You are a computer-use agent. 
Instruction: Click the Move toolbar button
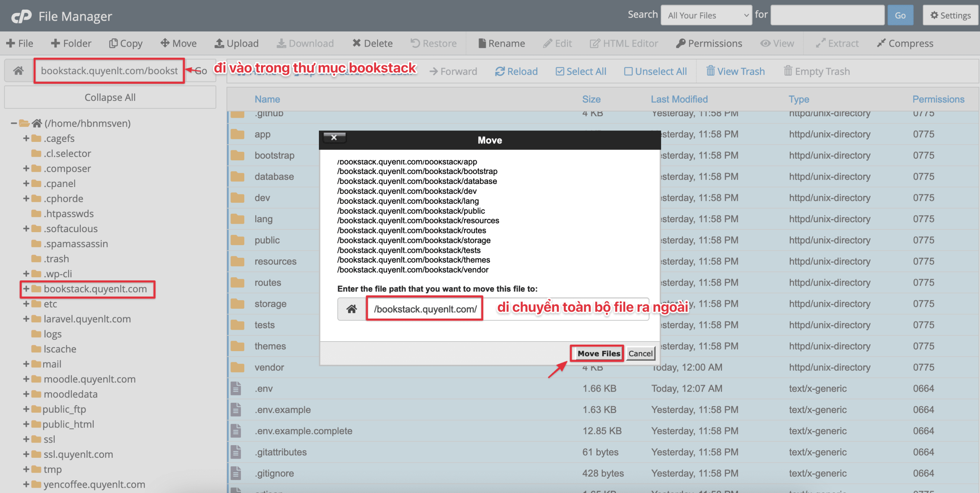[x=178, y=43]
